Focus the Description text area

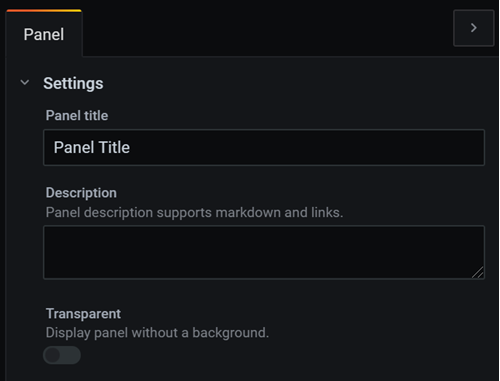pos(264,252)
